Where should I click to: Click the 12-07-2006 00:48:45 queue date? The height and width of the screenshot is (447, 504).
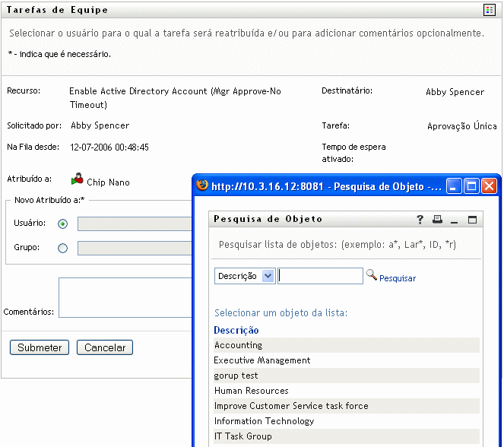[x=109, y=147]
